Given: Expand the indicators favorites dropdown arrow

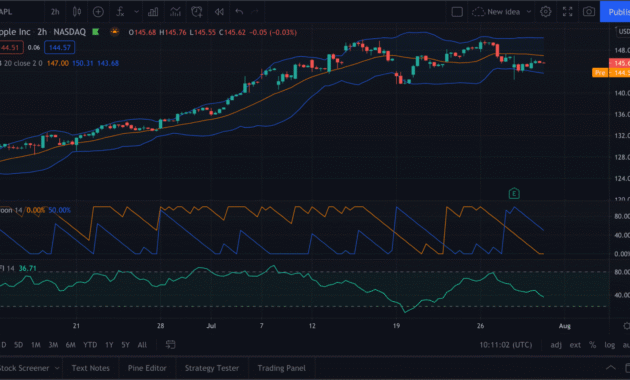Looking at the screenshot, I should point(137,12).
